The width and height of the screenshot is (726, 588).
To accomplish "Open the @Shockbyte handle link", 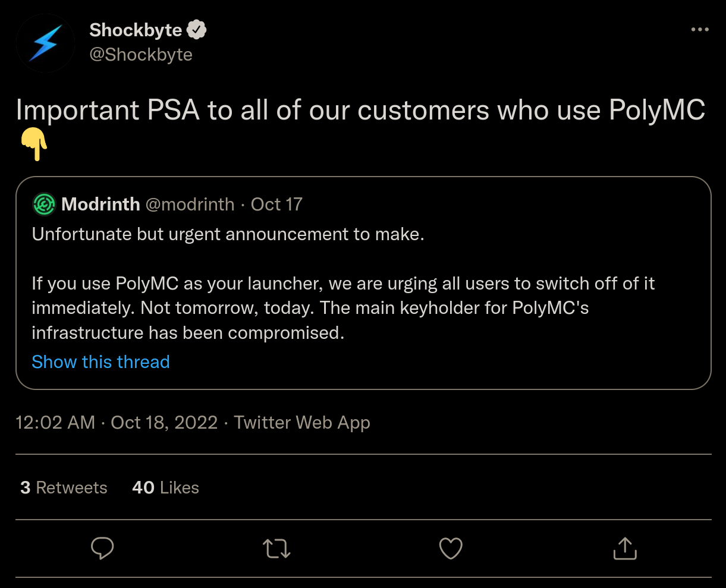I will [x=141, y=55].
